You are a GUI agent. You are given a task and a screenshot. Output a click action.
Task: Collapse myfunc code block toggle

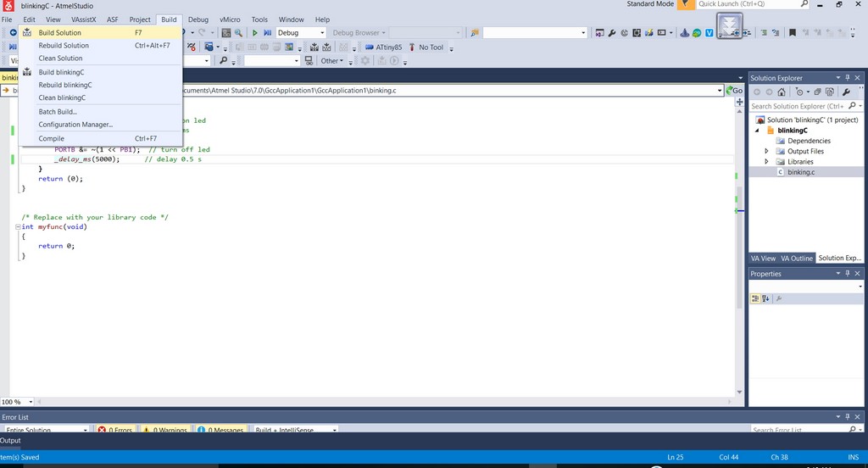tap(18, 226)
